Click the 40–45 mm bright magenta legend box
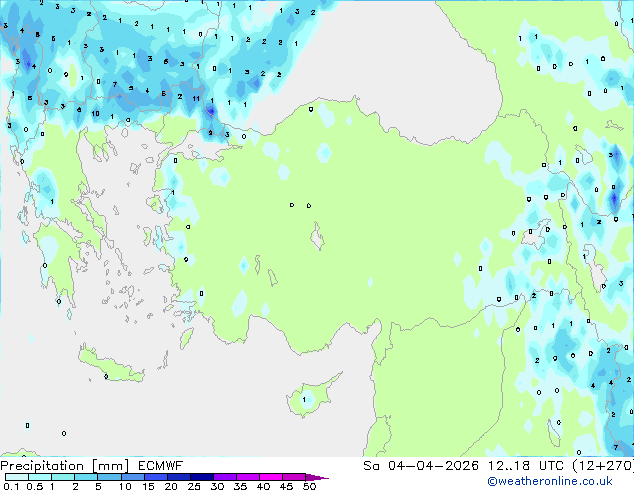Image resolution: width=634 pixels, height=490 pixels. pyautogui.click(x=271, y=477)
